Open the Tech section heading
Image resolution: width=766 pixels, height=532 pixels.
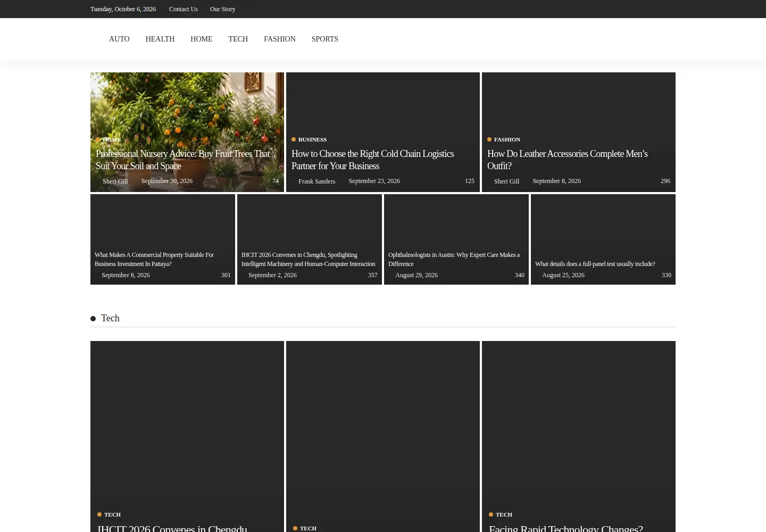(x=110, y=318)
